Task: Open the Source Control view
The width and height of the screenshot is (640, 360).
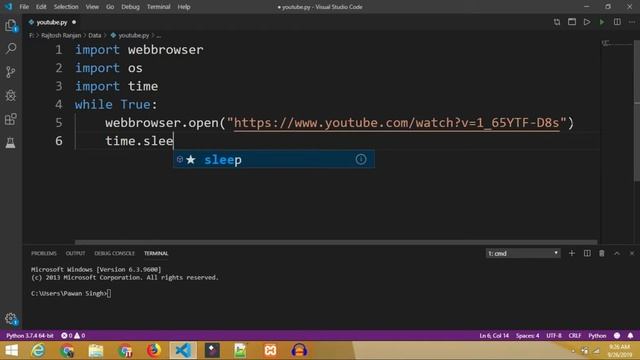Action: click(11, 72)
